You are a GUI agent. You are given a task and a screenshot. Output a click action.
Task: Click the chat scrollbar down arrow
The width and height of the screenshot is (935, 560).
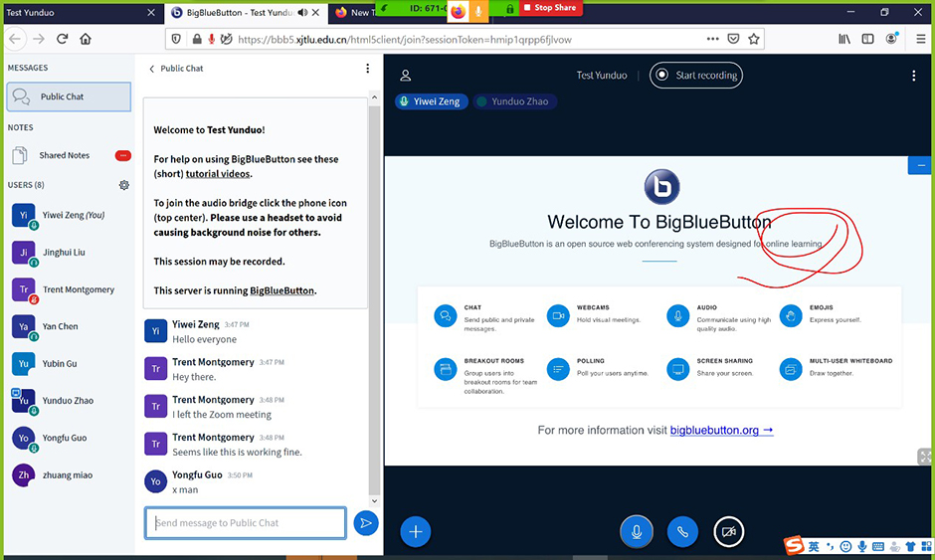click(374, 501)
